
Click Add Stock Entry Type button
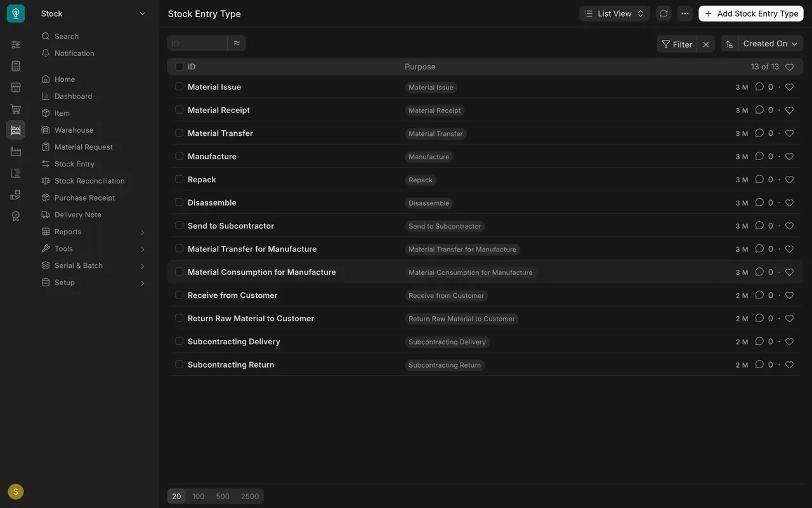pyautogui.click(x=751, y=13)
